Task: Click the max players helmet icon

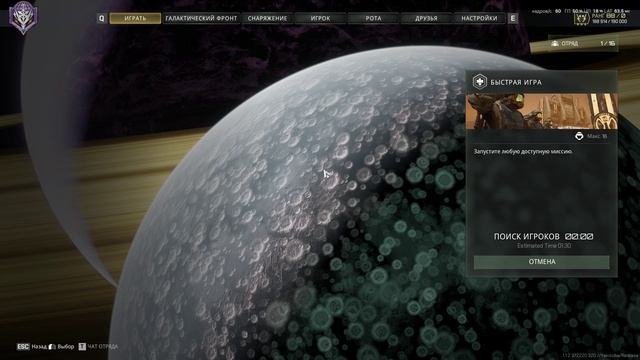Action: pos(579,136)
